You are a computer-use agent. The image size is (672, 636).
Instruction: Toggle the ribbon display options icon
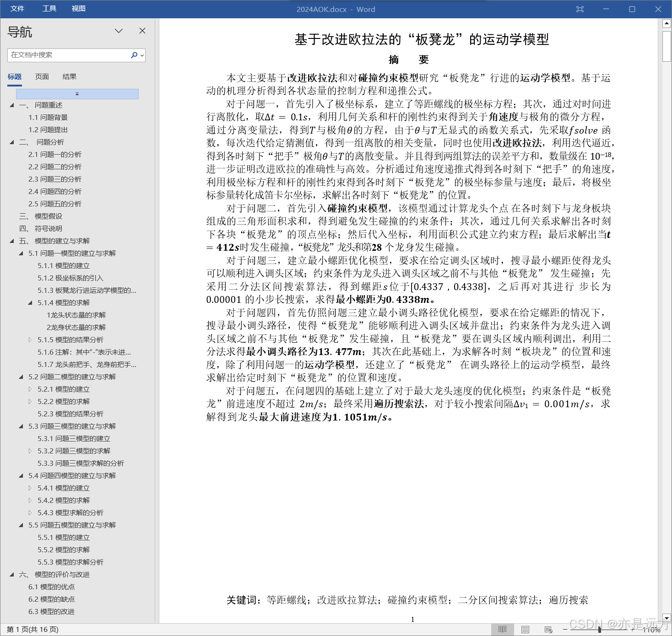pos(580,9)
